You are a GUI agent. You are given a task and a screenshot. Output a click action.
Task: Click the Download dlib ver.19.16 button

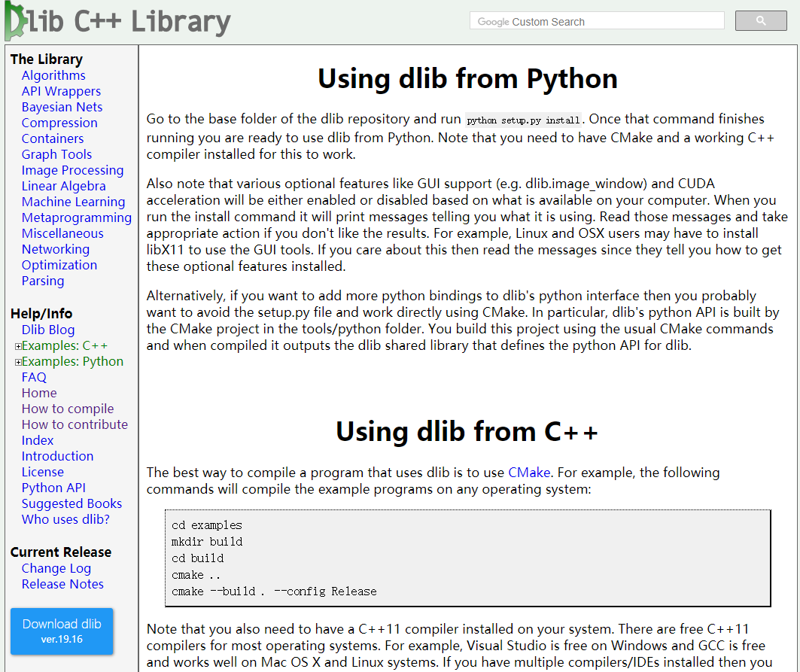(x=61, y=631)
